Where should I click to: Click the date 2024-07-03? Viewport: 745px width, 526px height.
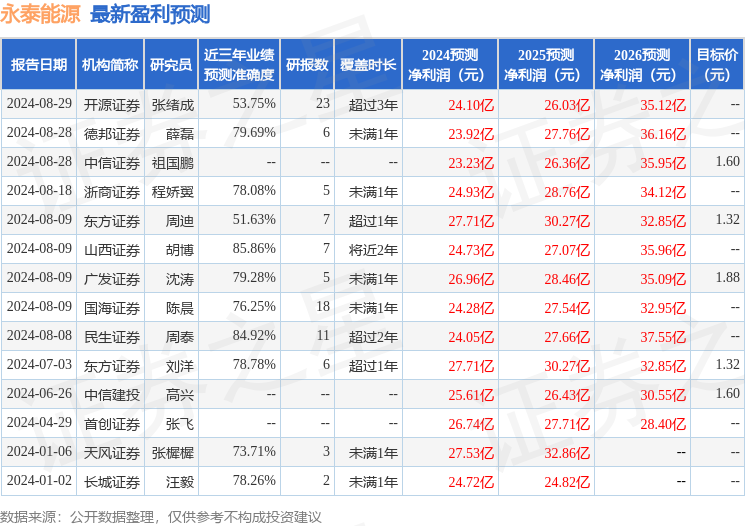[39, 364]
